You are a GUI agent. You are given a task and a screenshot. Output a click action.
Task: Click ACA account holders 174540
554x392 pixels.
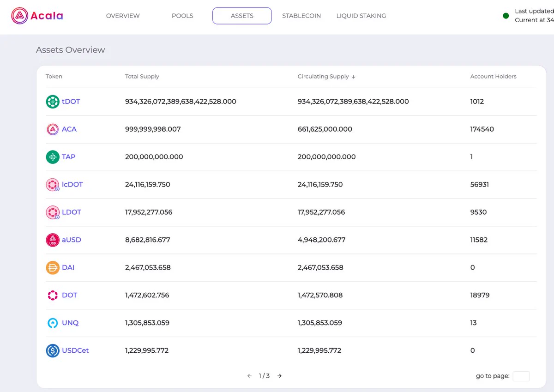[482, 129]
